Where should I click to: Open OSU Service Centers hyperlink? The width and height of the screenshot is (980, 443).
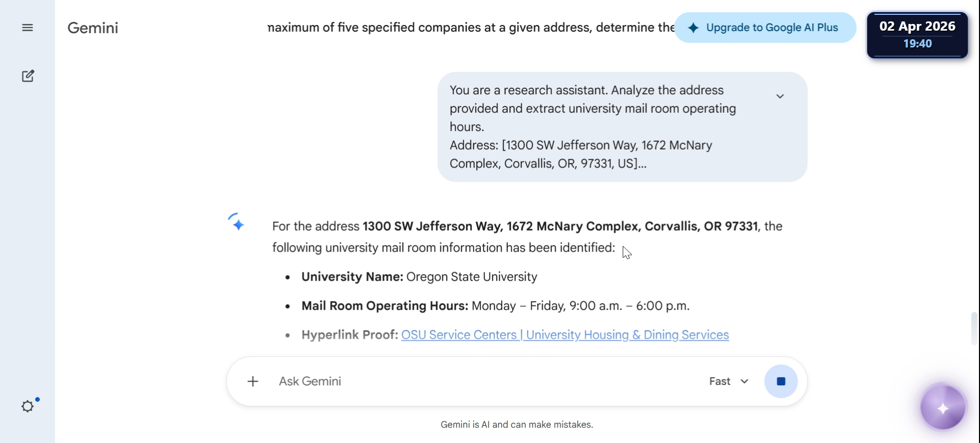[565, 335]
